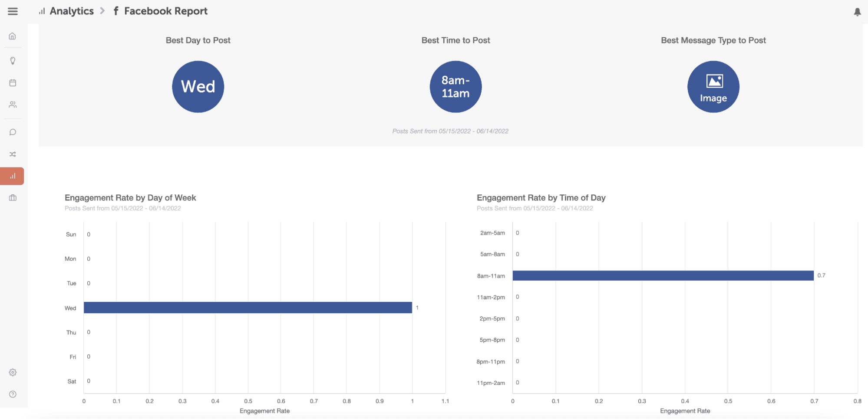Image resolution: width=868 pixels, height=419 pixels.
Task: Click the Wed engagement bar
Action: (248, 308)
